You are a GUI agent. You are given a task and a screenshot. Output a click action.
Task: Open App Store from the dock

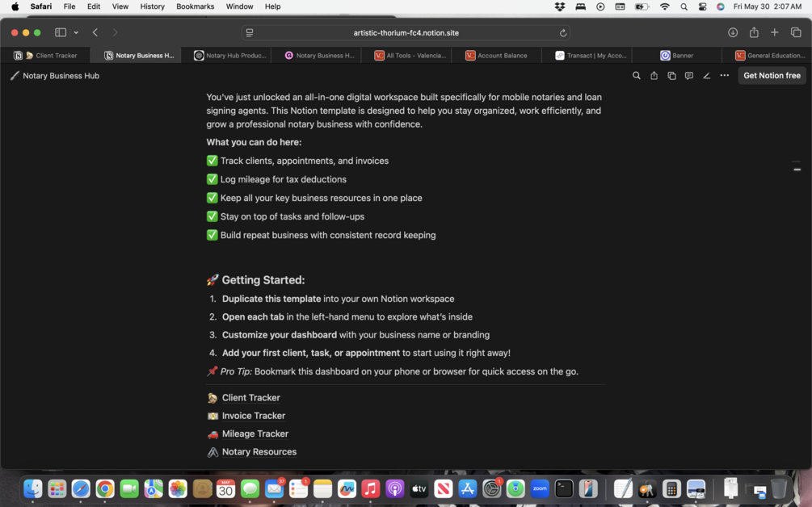click(x=467, y=488)
